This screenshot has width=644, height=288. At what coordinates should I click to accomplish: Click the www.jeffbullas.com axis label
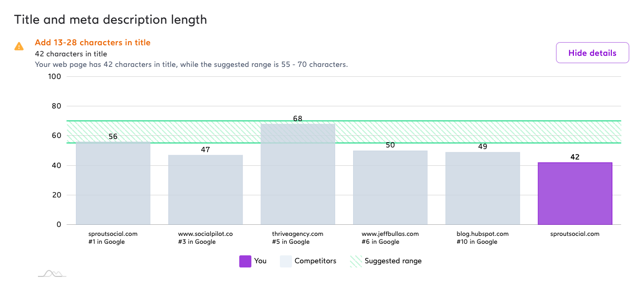pyautogui.click(x=390, y=234)
